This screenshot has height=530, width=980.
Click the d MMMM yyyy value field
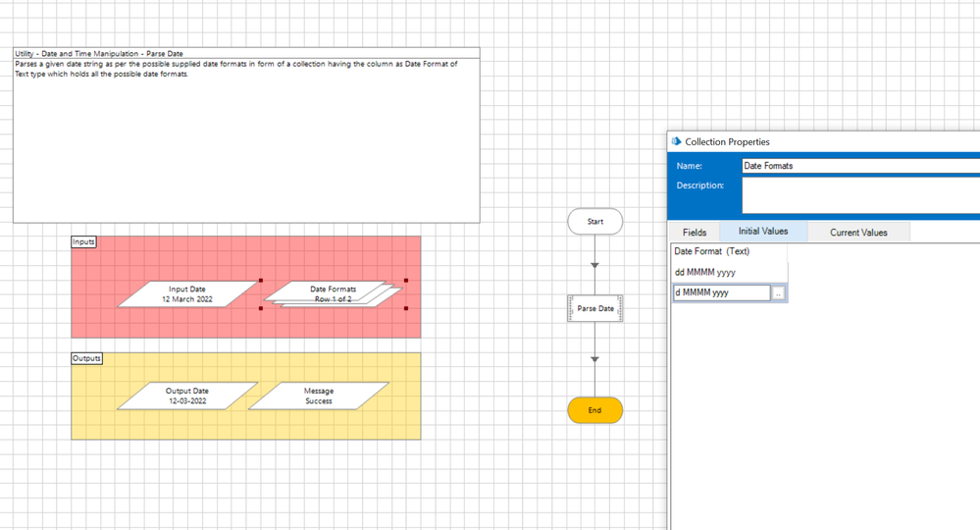[x=721, y=292]
